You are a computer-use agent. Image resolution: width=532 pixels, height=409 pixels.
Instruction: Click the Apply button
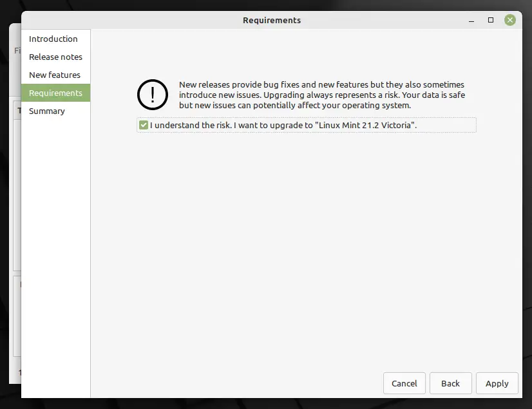(x=497, y=383)
